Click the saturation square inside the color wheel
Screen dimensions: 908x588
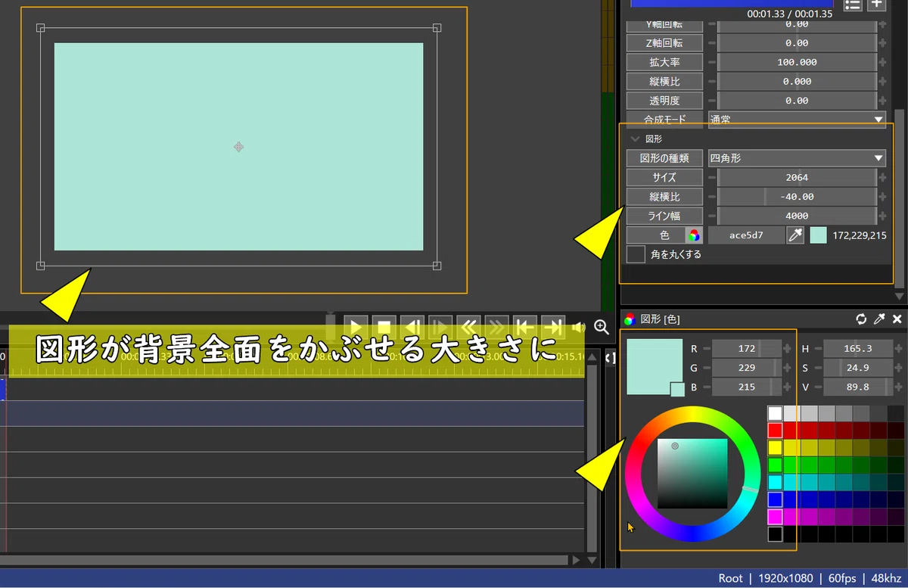[692, 474]
